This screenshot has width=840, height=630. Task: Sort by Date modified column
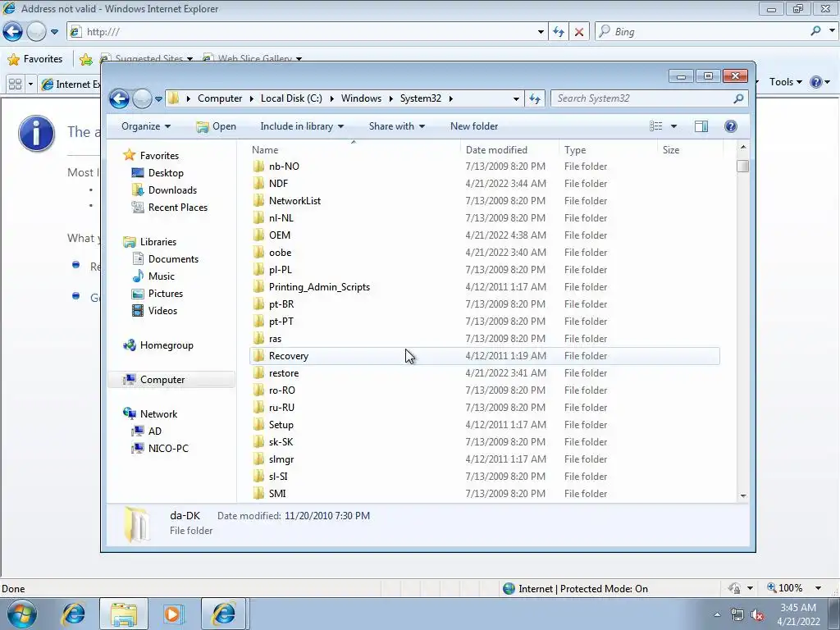click(x=509, y=150)
